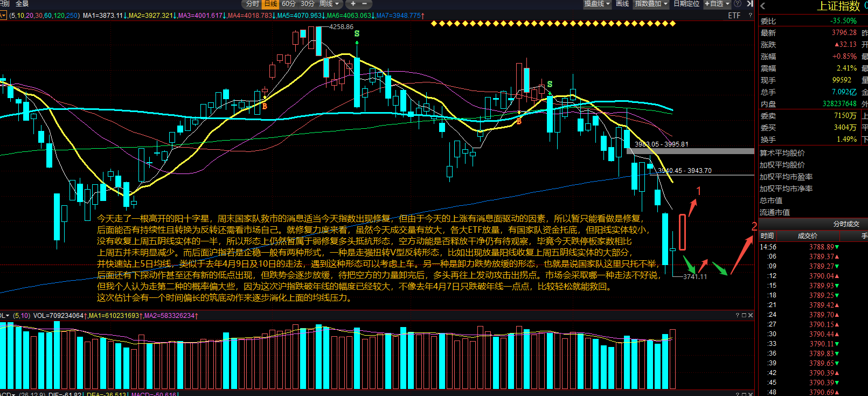The width and height of the screenshot is (868, 396).
Task: Click the low price label 3741.11
Action: (x=695, y=277)
